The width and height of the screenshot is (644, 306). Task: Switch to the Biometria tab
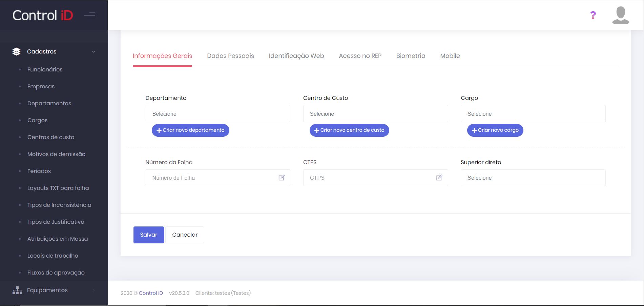[411, 56]
